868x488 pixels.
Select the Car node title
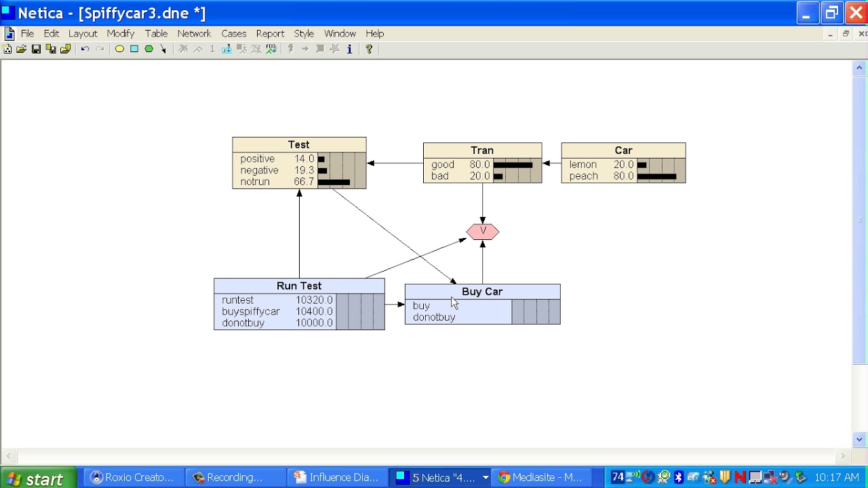(624, 150)
